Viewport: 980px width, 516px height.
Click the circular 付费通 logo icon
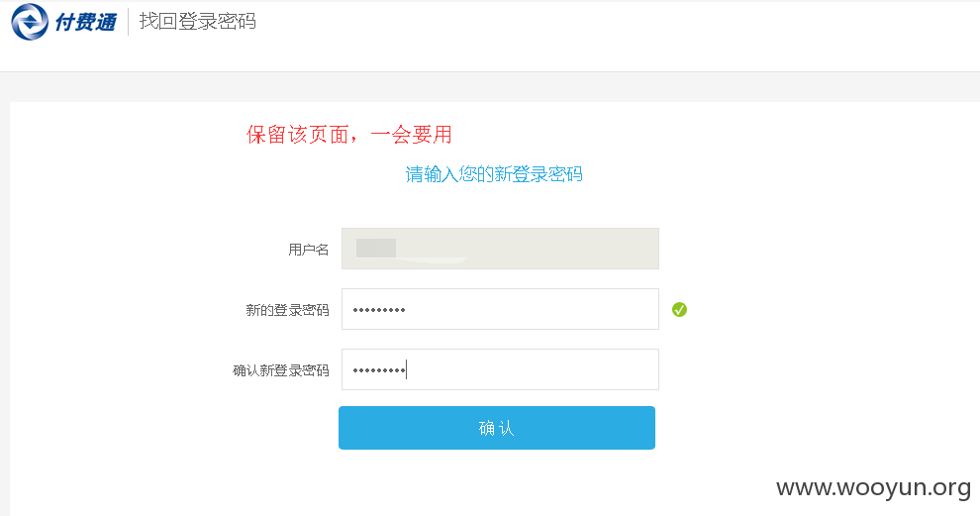(x=30, y=22)
